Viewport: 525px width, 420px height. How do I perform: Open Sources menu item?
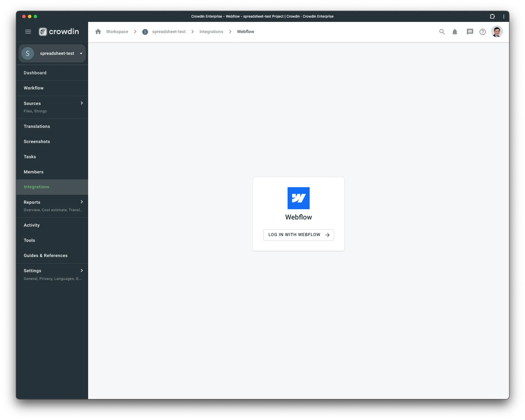(52, 107)
